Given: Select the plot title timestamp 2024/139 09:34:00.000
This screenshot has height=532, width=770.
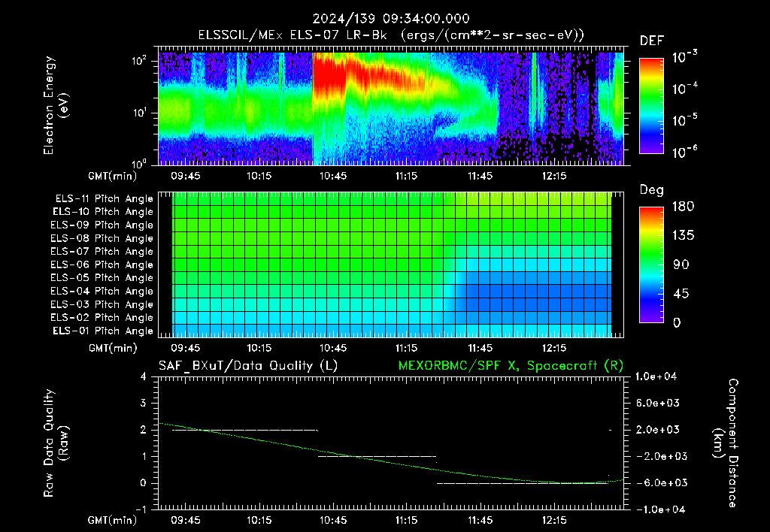Looking at the screenshot, I should tap(391, 19).
